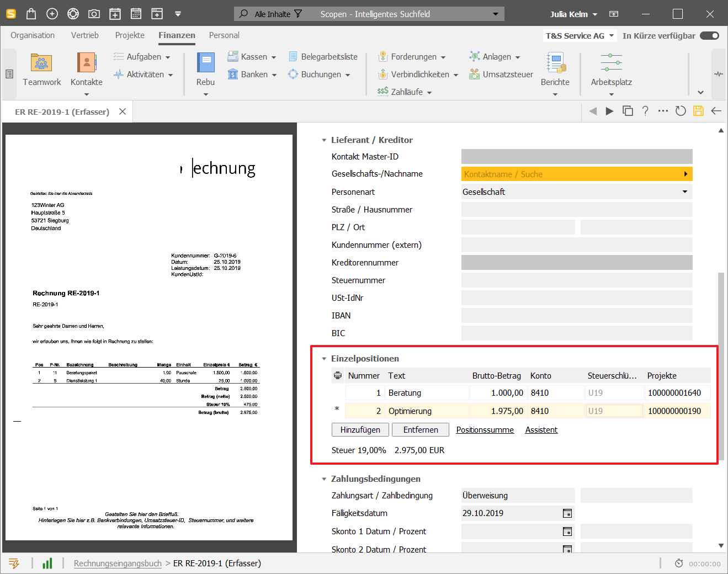728x574 pixels.
Task: Switch to Projekte tab
Action: click(130, 35)
